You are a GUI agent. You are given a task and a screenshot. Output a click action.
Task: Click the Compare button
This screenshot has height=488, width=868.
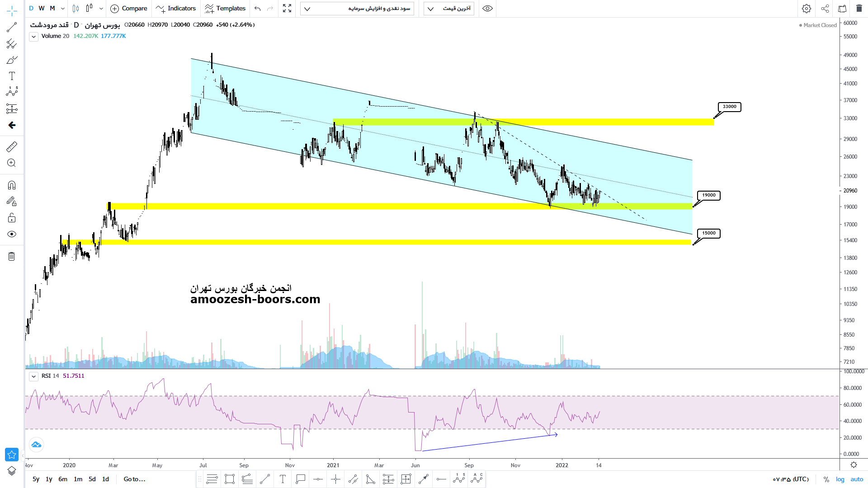129,9
